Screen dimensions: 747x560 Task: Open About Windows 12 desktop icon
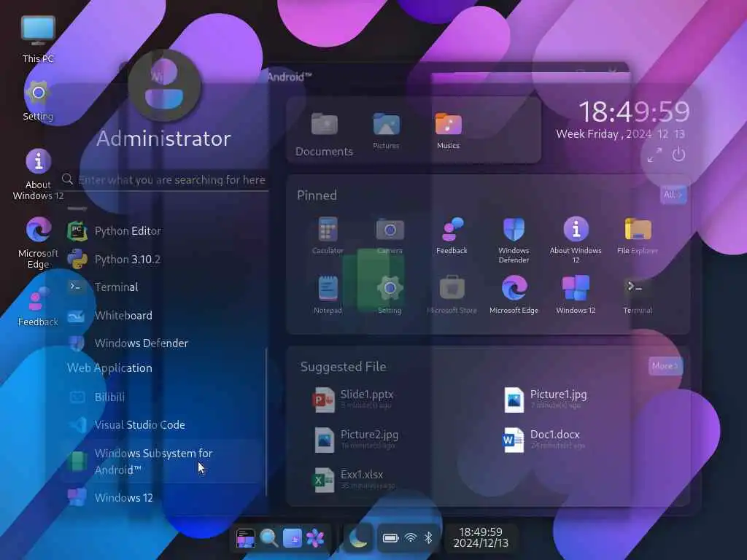pyautogui.click(x=38, y=174)
